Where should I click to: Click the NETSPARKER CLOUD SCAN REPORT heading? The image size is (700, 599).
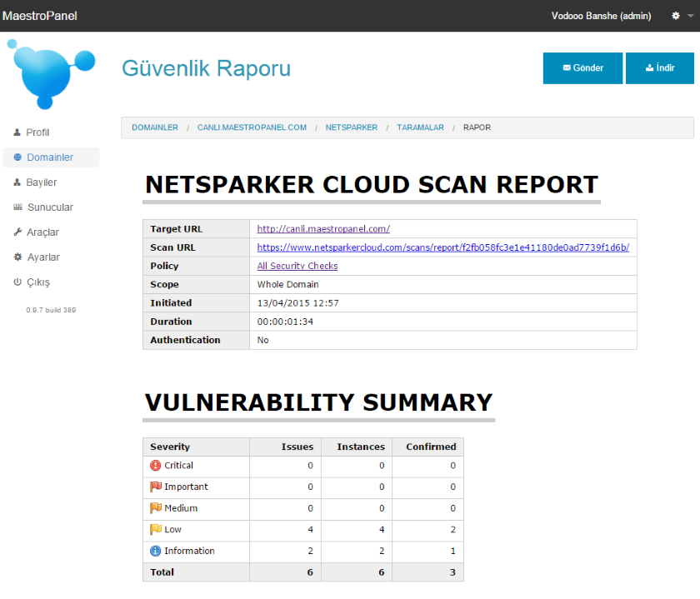pyautogui.click(x=372, y=184)
